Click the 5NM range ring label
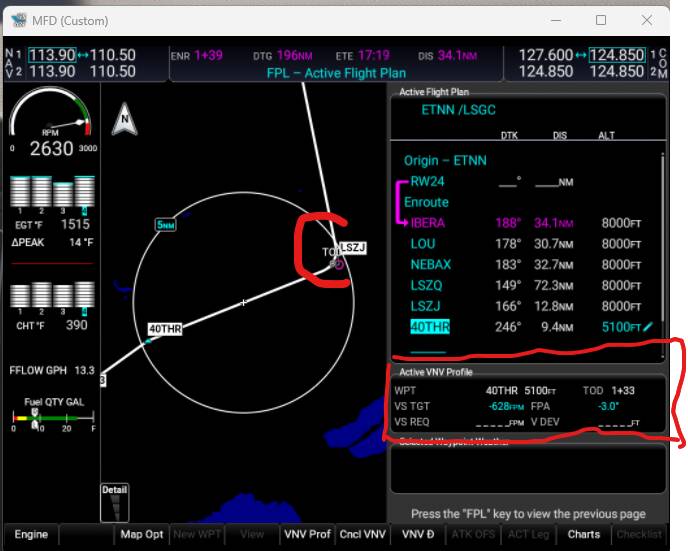688x551 pixels. point(166,225)
